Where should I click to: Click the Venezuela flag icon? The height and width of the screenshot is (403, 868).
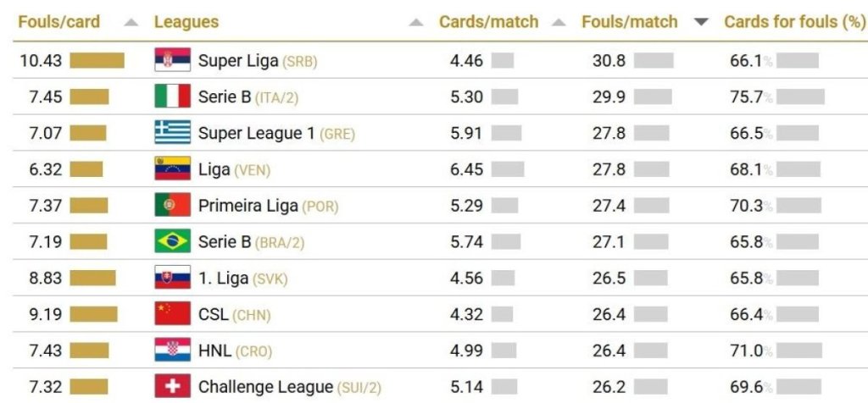(x=172, y=169)
